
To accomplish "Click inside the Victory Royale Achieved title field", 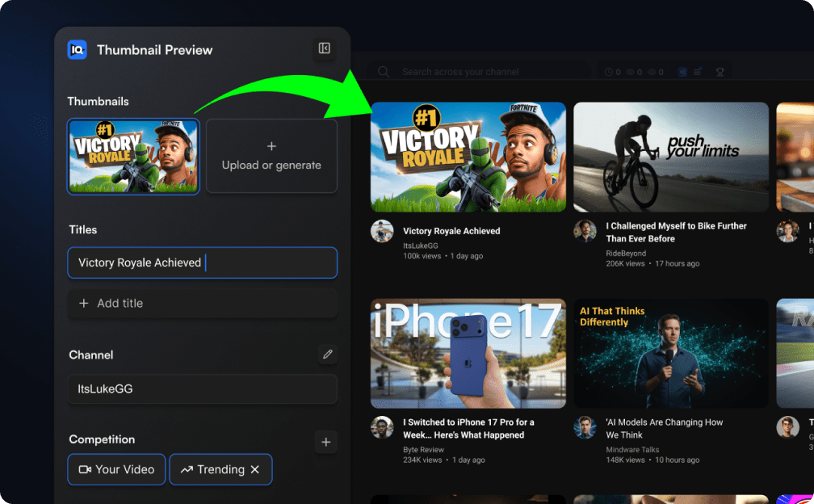I will point(202,262).
